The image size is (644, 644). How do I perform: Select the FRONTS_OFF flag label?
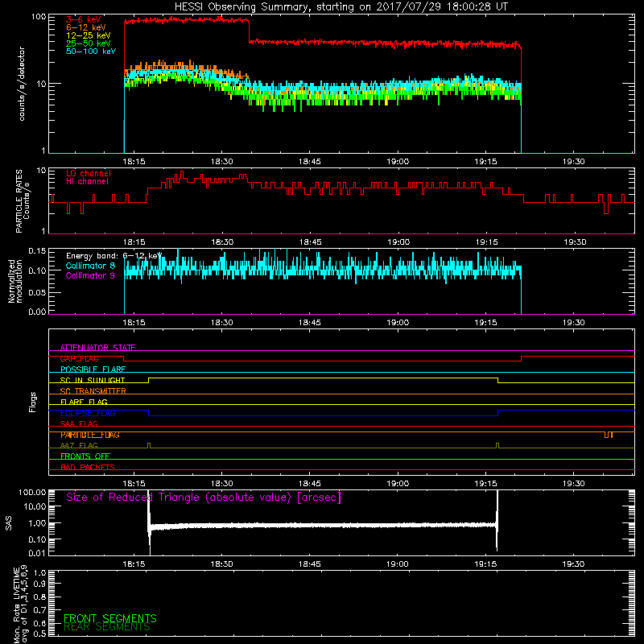point(85,456)
